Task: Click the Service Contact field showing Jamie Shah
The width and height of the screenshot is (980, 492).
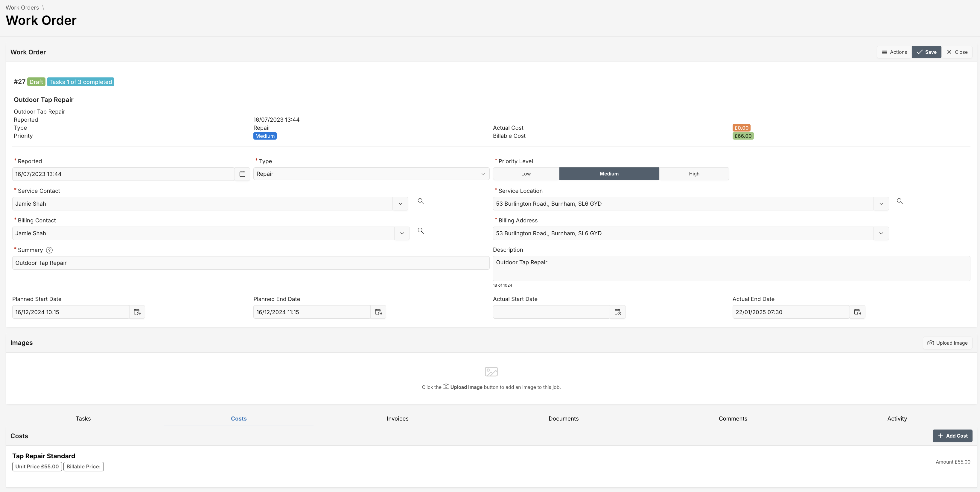Action: coord(203,204)
